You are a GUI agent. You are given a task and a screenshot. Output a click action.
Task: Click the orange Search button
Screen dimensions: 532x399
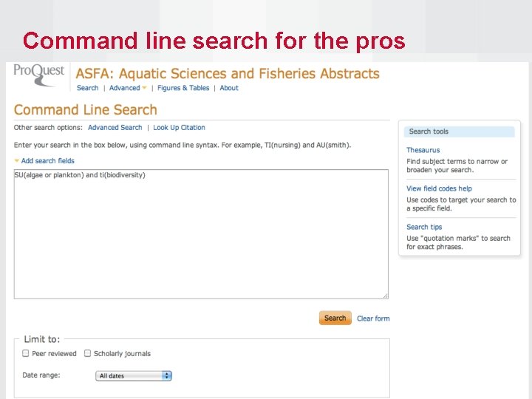(x=335, y=318)
